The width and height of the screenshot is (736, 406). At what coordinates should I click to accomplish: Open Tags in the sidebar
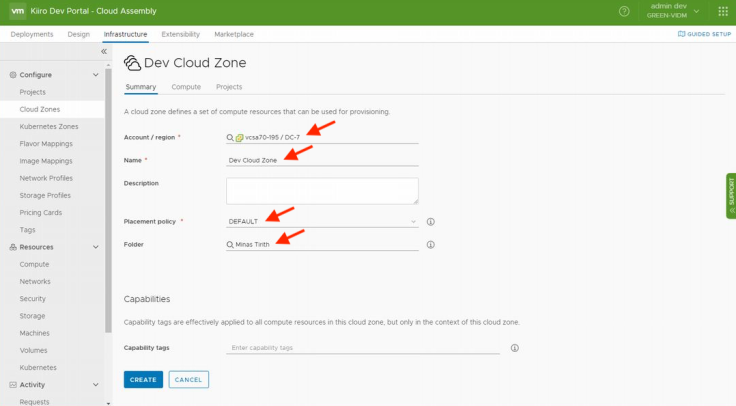point(27,230)
